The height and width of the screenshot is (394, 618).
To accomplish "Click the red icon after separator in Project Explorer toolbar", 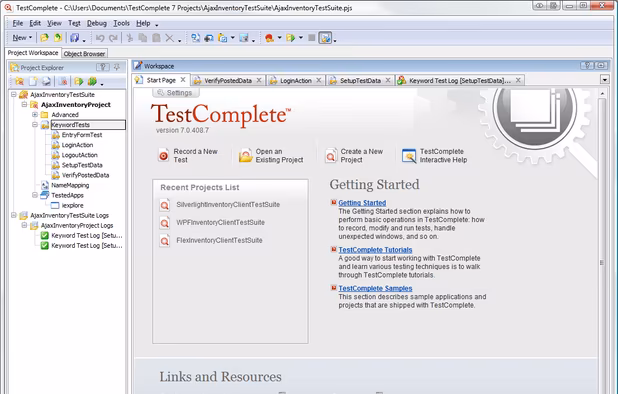I will (63, 82).
